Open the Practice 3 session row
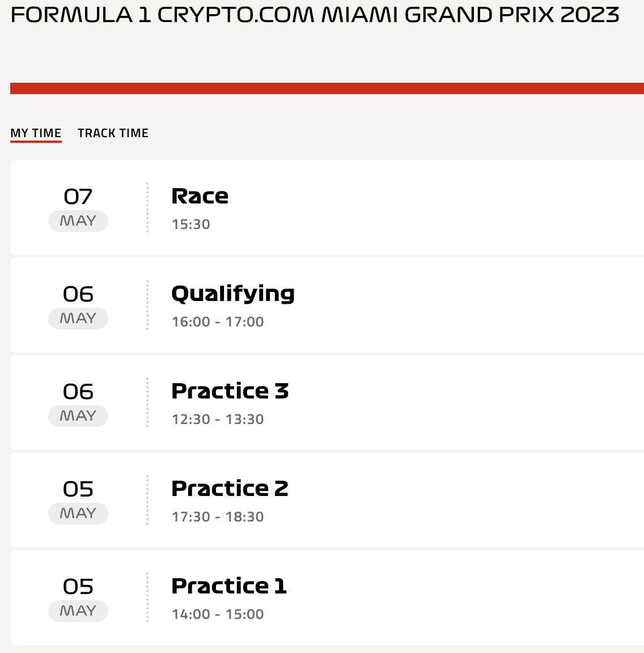The height and width of the screenshot is (653, 644). (327, 402)
